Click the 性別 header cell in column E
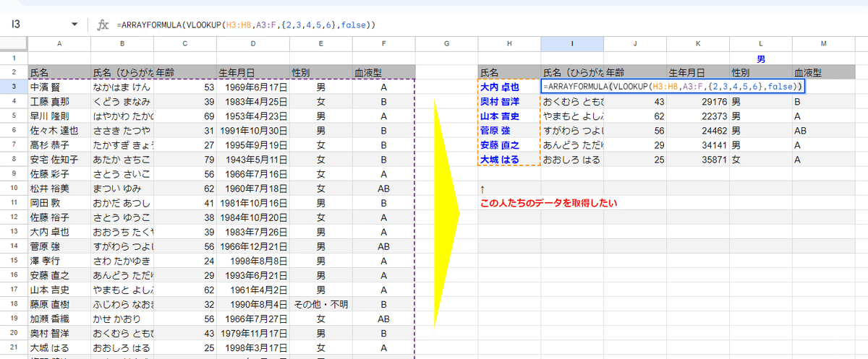 point(320,72)
